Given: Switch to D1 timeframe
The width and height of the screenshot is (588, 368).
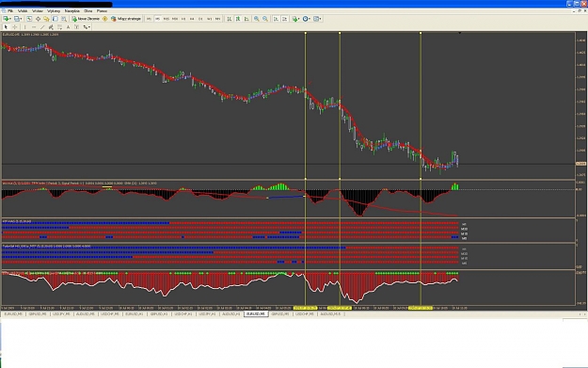Looking at the screenshot, I should click(x=200, y=19).
